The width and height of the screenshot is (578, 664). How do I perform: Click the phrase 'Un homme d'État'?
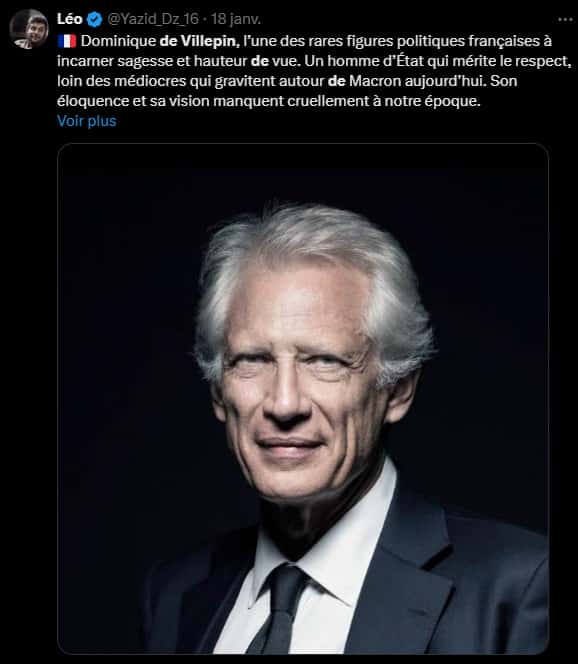coord(364,61)
